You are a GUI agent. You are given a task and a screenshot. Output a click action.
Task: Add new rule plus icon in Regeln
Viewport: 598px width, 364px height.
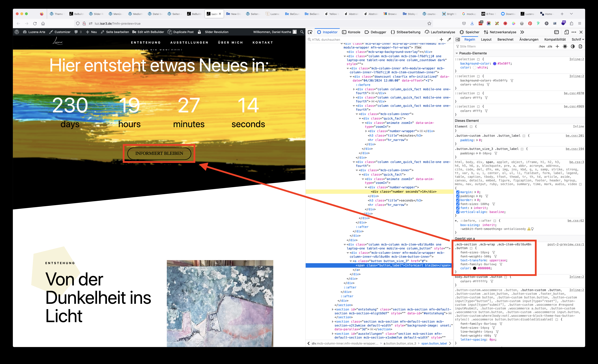pos(557,46)
